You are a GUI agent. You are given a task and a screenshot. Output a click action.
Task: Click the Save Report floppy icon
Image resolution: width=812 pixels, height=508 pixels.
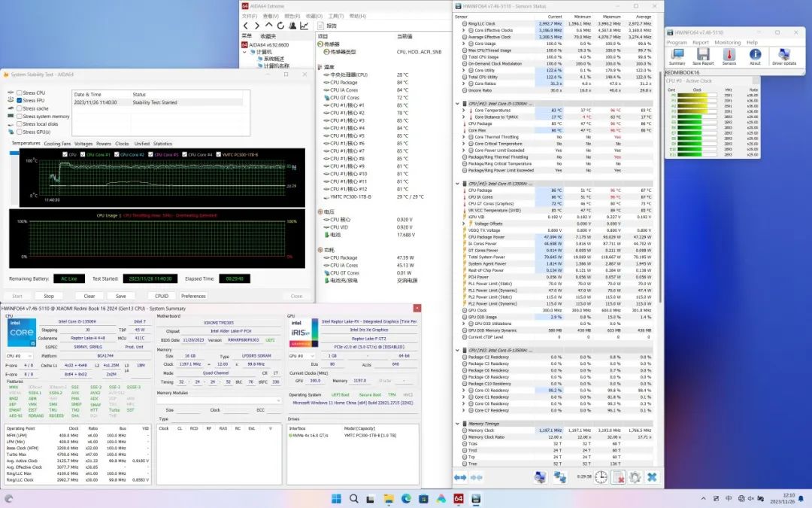[703, 56]
